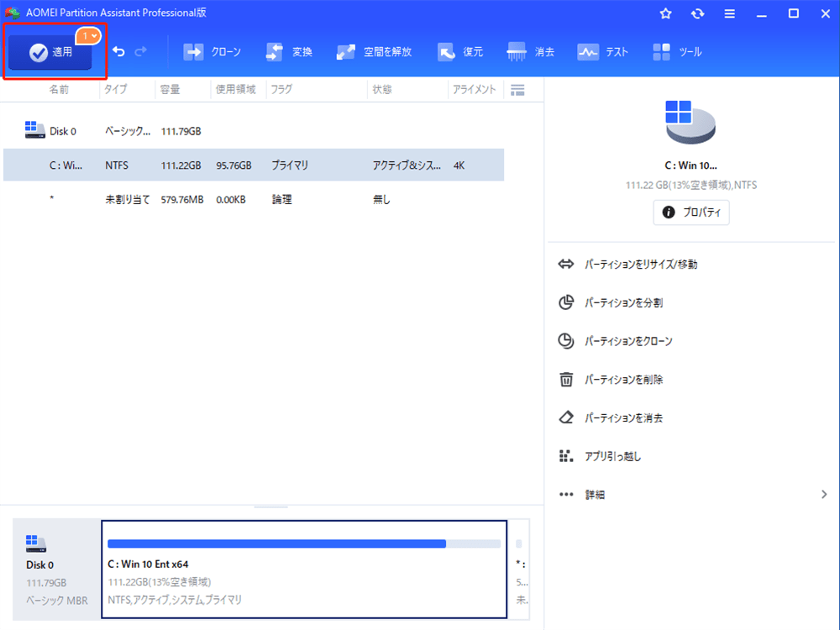Screen dimensions: 840x630
Task: Click the app mover grid icon
Action: coord(566,456)
